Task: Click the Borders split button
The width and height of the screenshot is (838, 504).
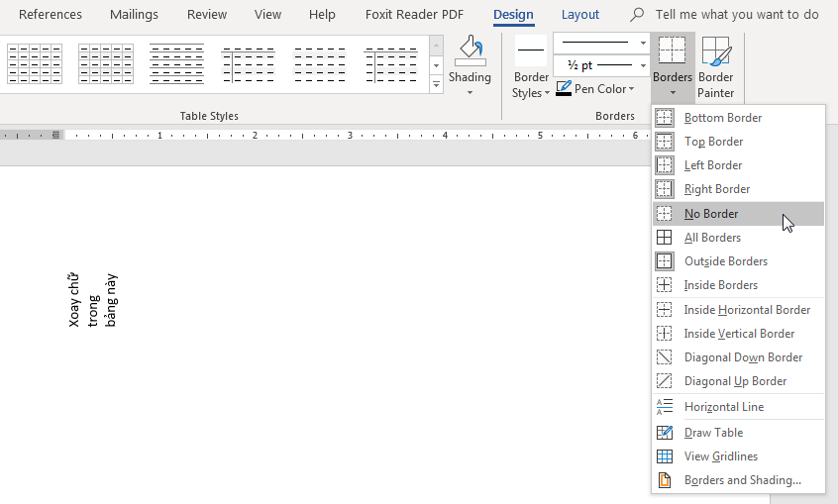Action: coord(672,51)
